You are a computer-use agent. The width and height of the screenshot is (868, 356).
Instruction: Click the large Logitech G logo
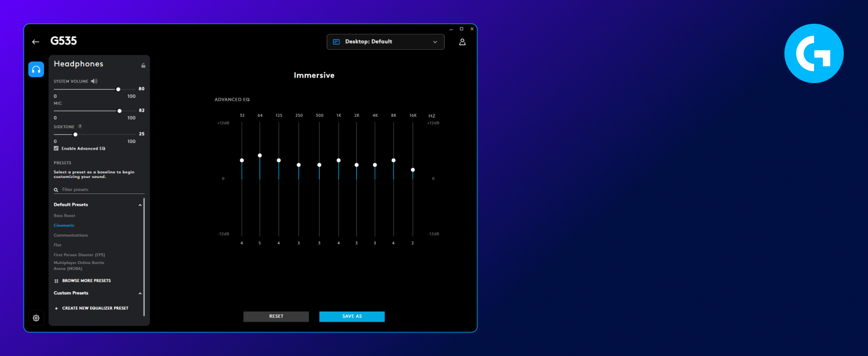point(813,53)
